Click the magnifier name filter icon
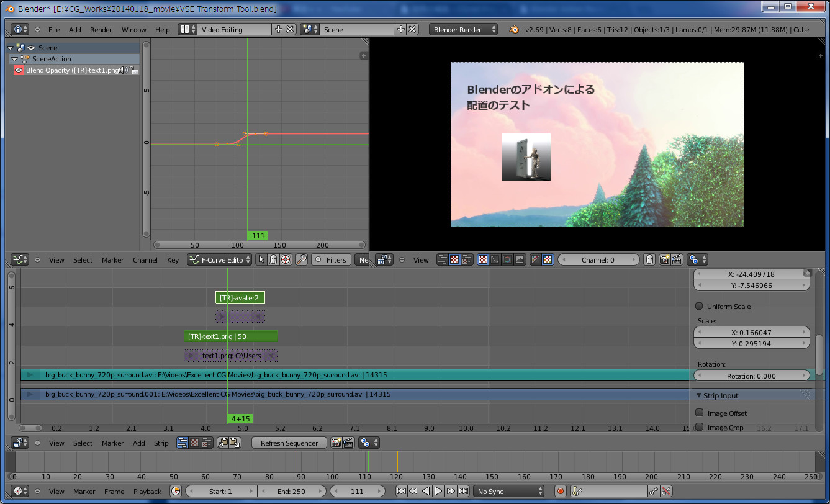 click(x=301, y=260)
